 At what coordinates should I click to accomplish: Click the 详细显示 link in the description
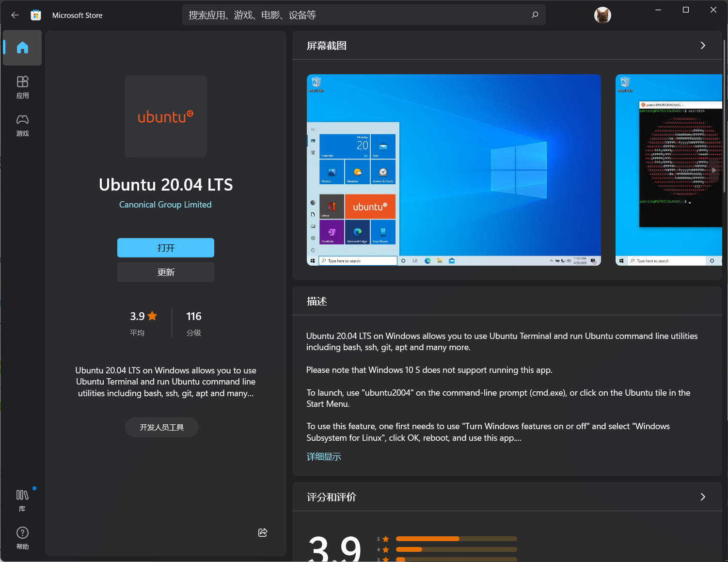[x=323, y=456]
